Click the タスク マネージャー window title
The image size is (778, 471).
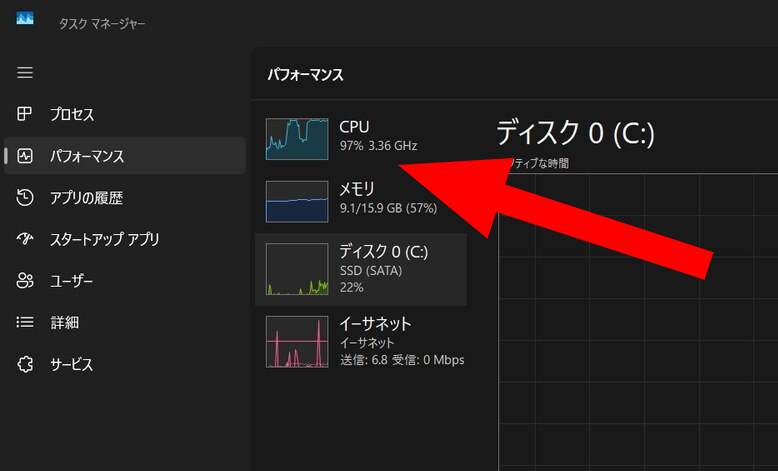coord(102,23)
